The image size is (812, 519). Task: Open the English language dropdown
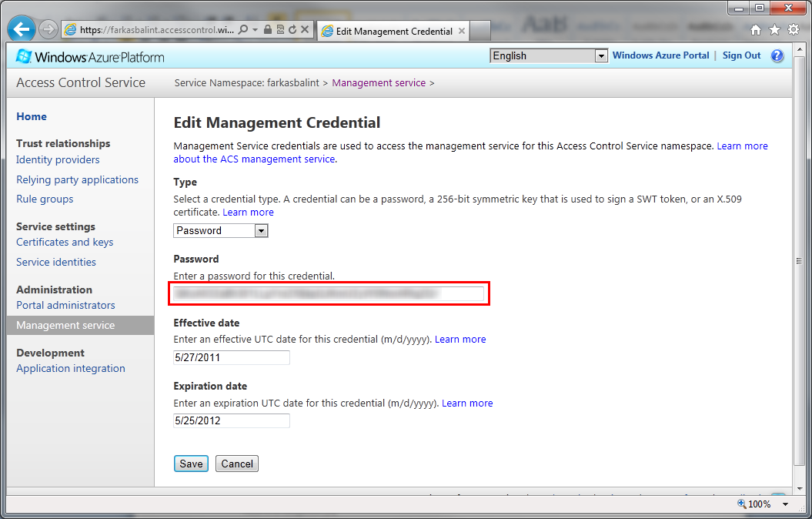[549, 55]
